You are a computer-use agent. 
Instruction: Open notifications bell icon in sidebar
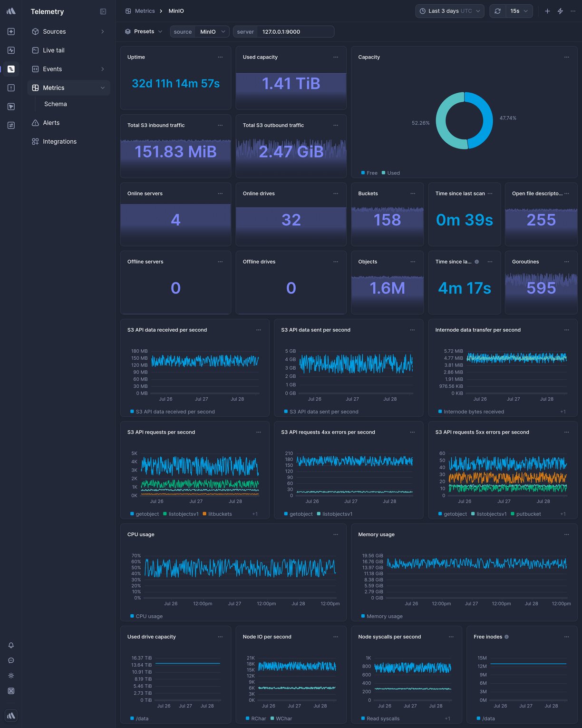point(11,645)
